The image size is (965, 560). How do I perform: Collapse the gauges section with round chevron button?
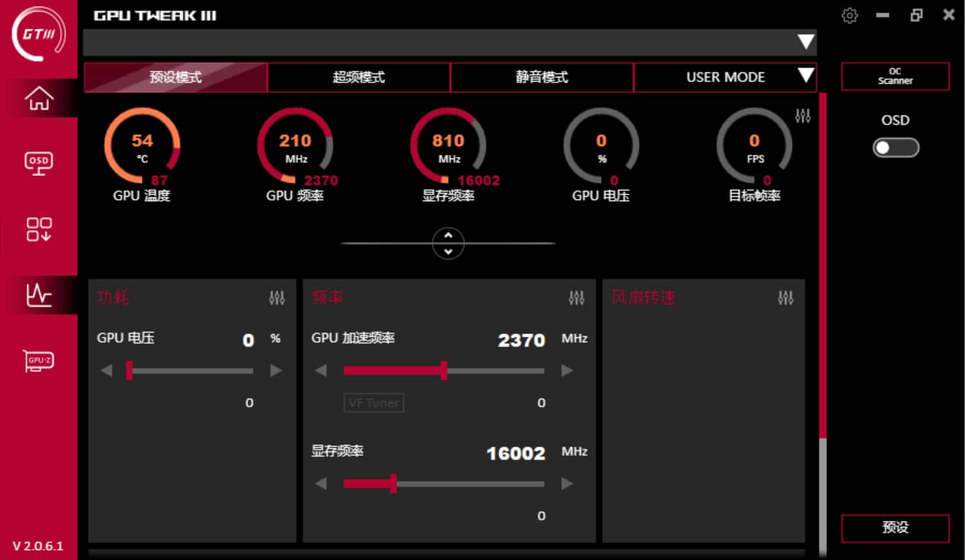pyautogui.click(x=448, y=243)
